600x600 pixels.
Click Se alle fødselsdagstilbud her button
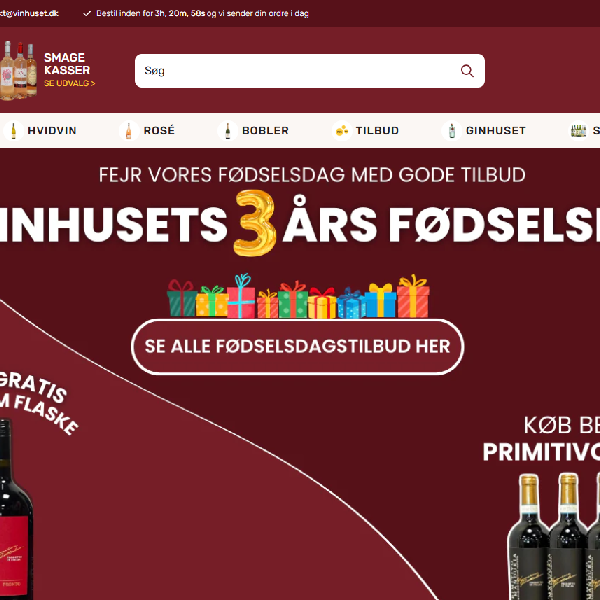pos(297,347)
